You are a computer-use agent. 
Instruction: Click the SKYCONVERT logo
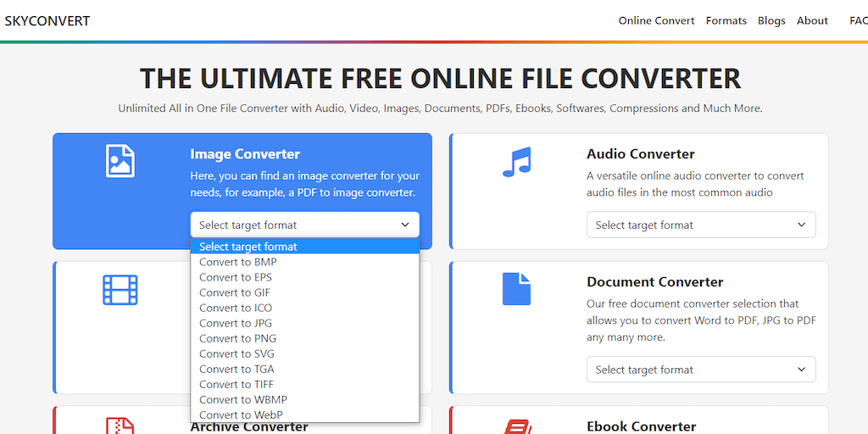point(47,21)
